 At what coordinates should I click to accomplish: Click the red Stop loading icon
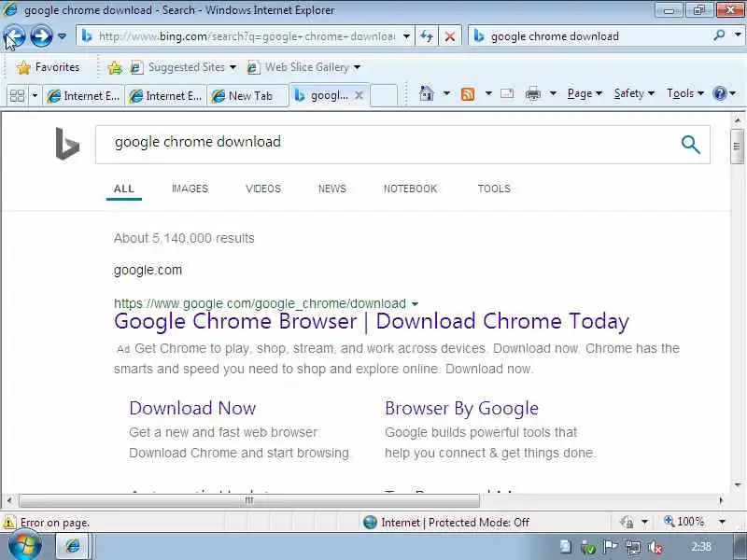point(449,36)
